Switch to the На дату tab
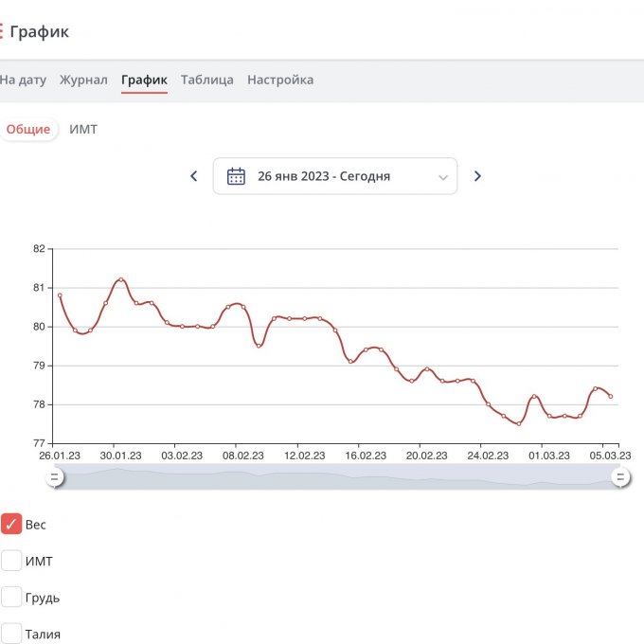 23,80
